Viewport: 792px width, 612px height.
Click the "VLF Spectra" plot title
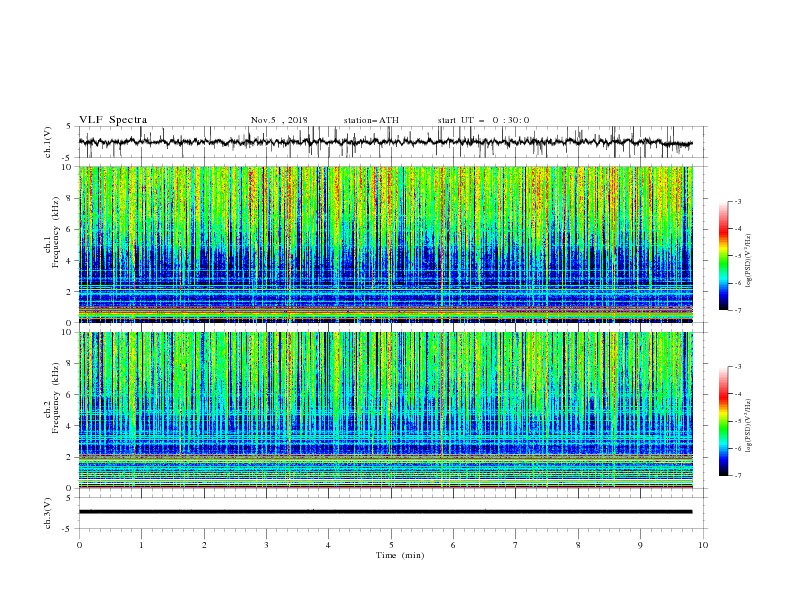point(113,120)
